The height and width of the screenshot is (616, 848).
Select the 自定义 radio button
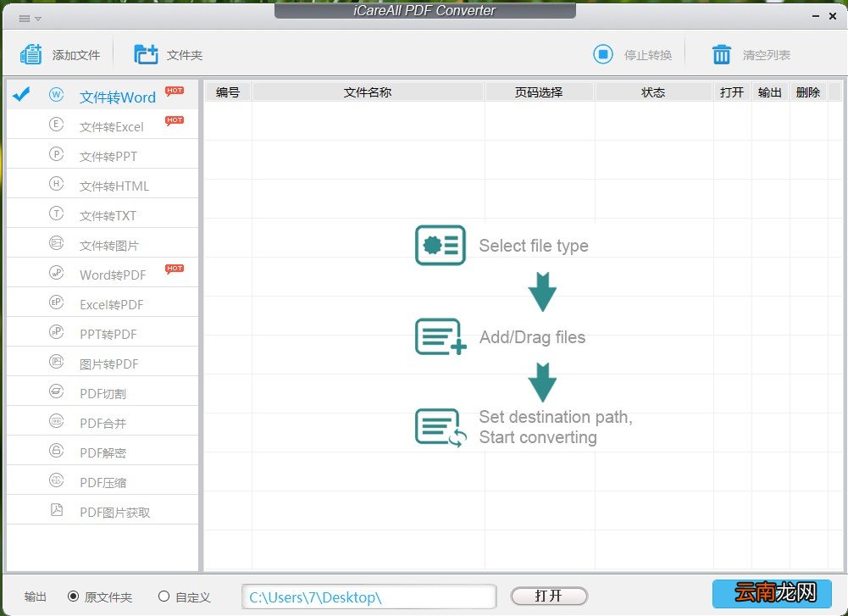164,596
